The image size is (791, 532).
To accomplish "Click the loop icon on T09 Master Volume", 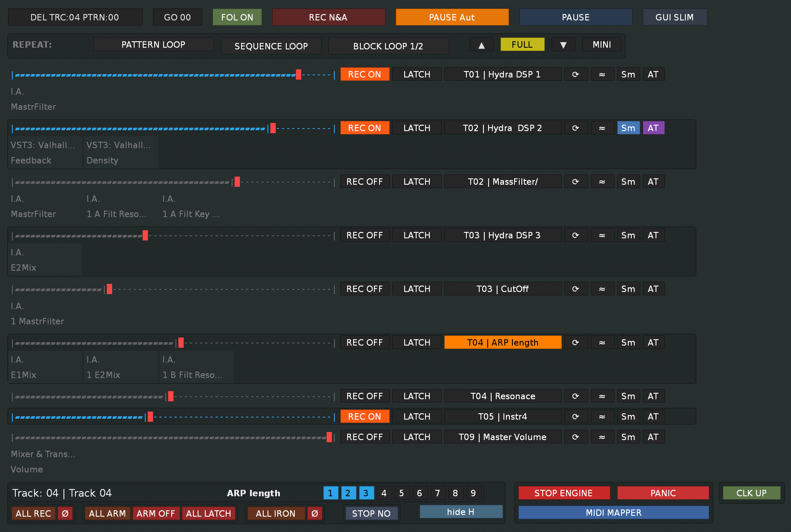I will (x=575, y=437).
